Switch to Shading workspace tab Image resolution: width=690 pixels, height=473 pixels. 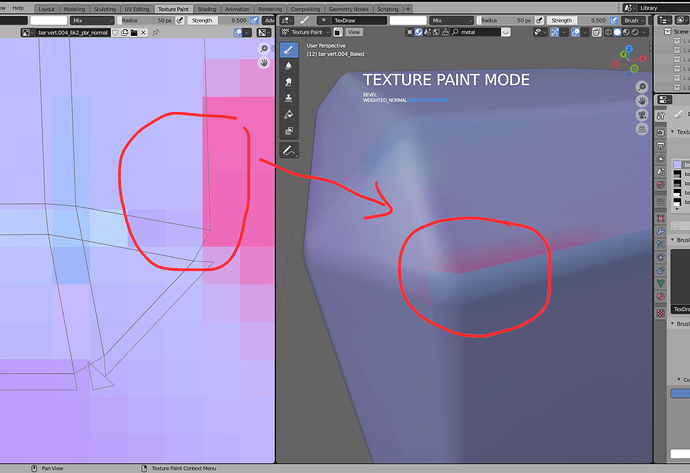207,9
